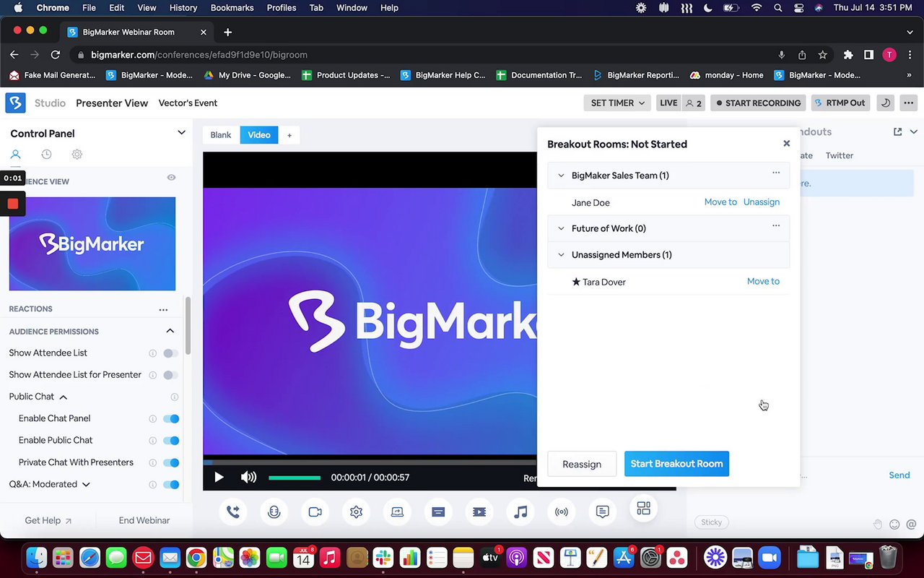This screenshot has height=578, width=924.
Task: Collapse the Control Panel chevron
Action: click(x=181, y=132)
